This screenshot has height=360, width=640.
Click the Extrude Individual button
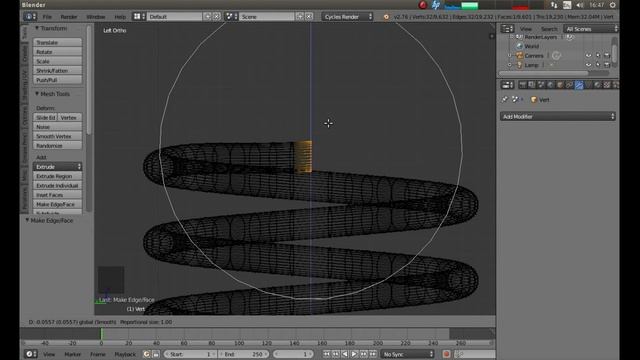pos(57,186)
